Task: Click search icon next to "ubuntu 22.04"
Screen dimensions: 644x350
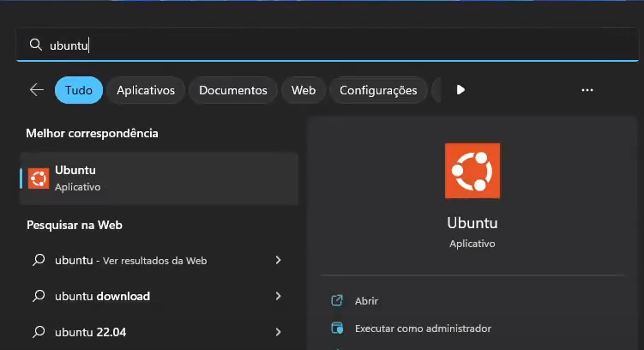Action: click(x=39, y=332)
